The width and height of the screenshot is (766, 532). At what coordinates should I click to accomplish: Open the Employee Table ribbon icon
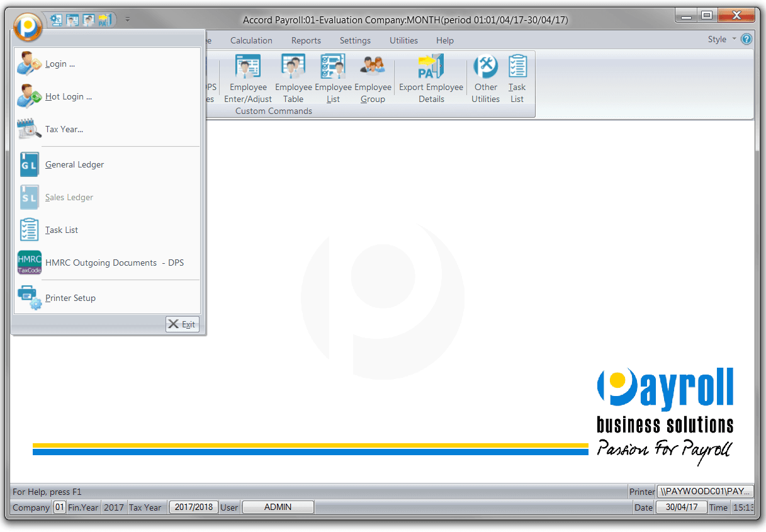[293, 79]
